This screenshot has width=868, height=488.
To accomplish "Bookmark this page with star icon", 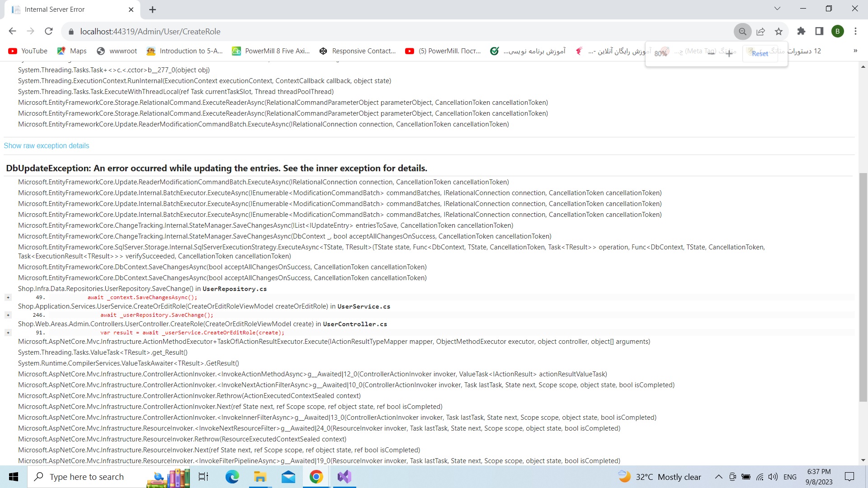I will [x=778, y=31].
